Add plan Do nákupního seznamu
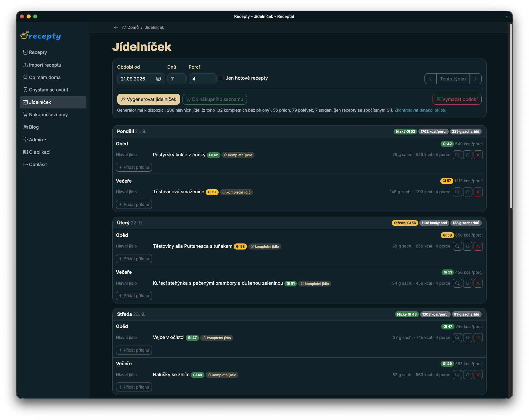The height and width of the screenshot is (420, 529). point(215,99)
